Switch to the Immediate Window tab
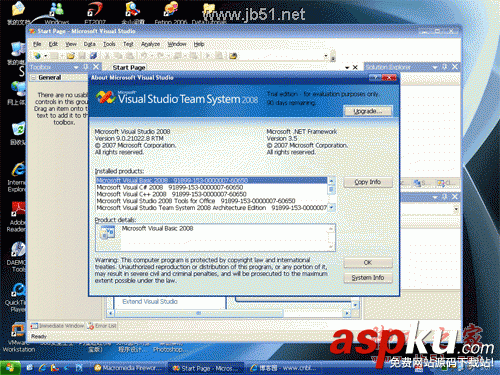Viewport: 500px width, 375px height. 57,326
